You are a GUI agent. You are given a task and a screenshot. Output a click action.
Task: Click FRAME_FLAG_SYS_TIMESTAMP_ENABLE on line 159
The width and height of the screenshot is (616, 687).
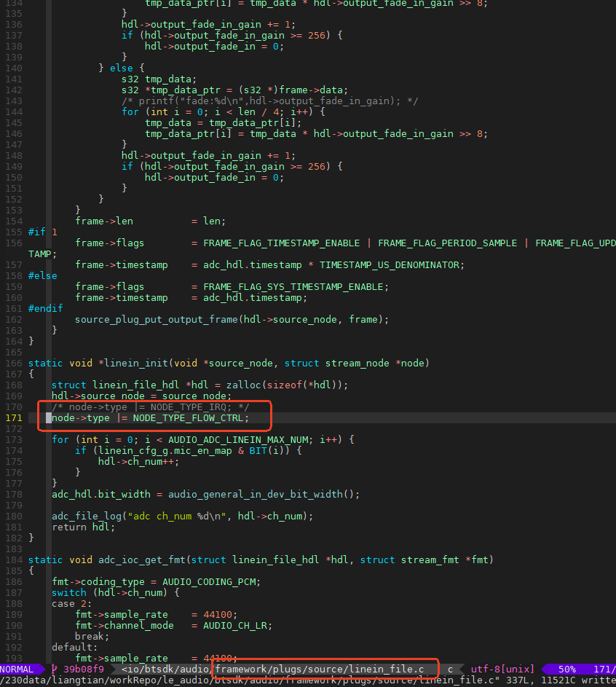[293, 286]
